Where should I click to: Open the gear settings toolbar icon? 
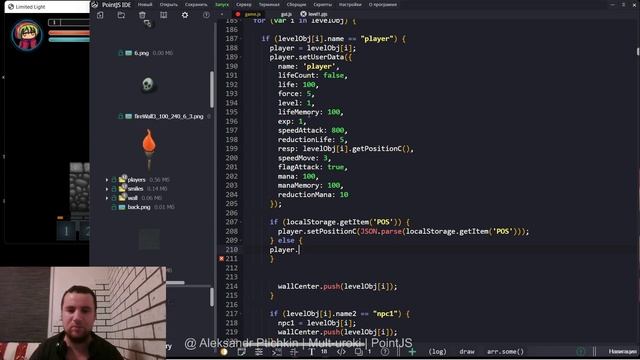point(185,15)
